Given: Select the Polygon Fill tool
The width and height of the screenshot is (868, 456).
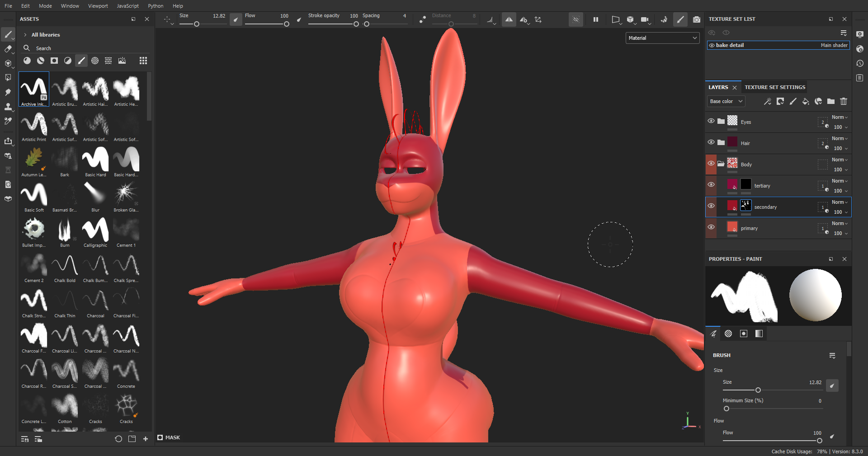Looking at the screenshot, I should tap(8, 78).
